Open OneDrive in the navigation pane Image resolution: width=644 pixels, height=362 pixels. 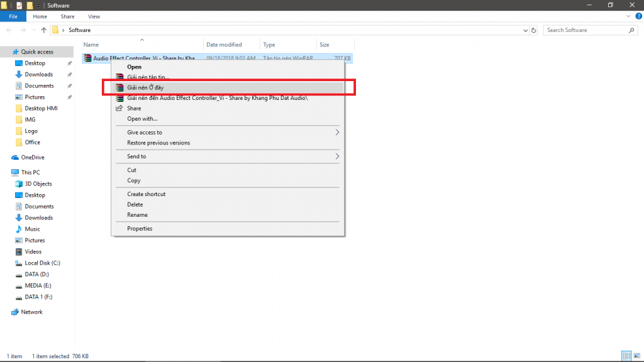32,157
